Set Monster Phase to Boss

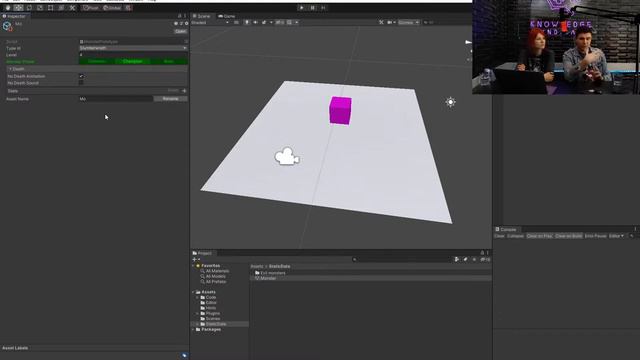tap(169, 61)
